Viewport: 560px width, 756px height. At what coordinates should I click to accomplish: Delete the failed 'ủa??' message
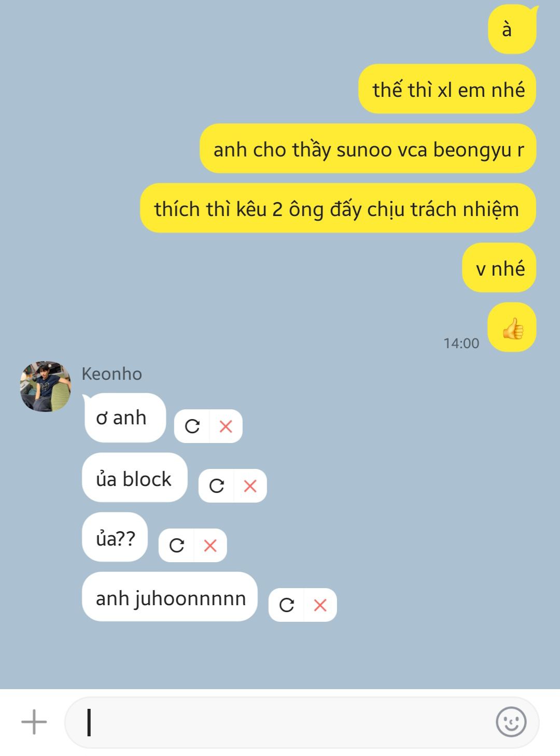[x=210, y=546]
